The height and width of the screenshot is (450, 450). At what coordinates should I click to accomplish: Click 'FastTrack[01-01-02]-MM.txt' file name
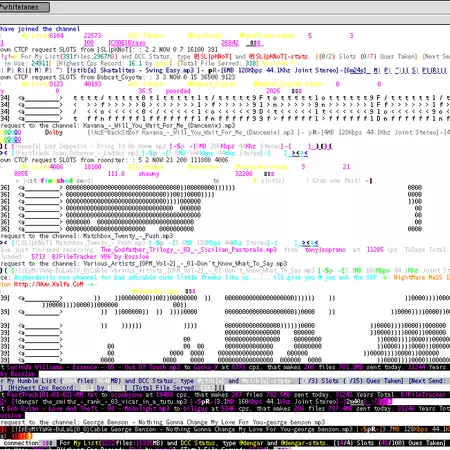tap(52, 395)
